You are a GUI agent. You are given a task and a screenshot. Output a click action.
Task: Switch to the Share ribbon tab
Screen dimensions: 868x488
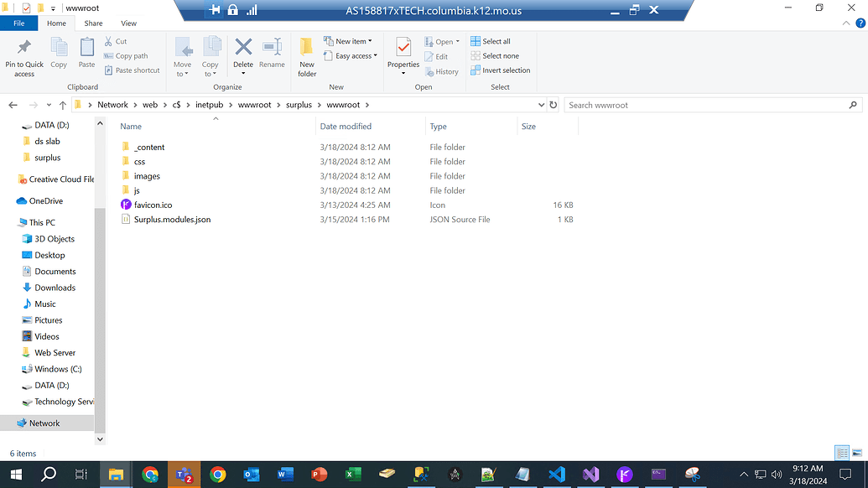(x=93, y=23)
